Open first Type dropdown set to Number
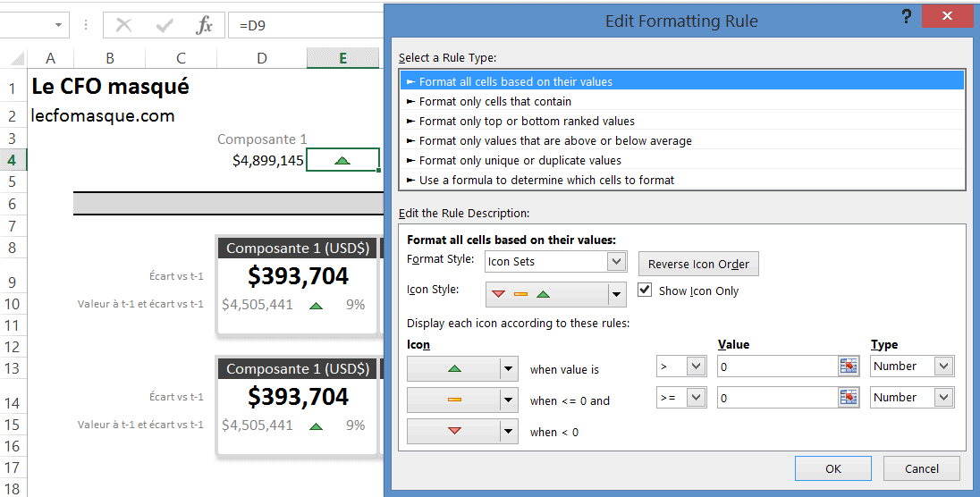980x497 pixels. [942, 366]
